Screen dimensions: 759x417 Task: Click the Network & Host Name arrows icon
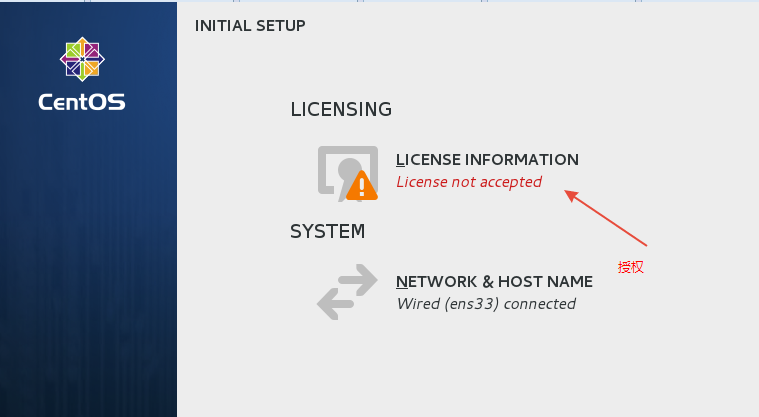point(347,292)
